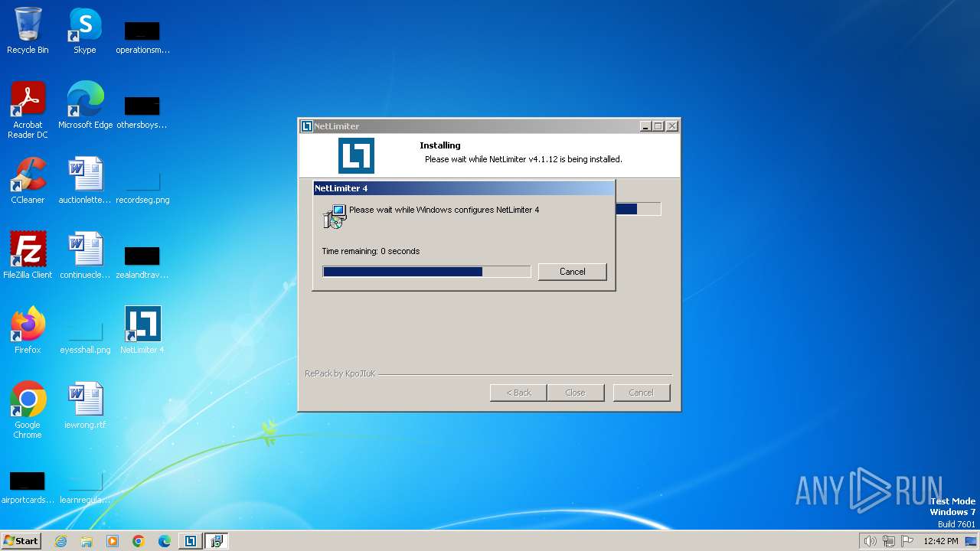Select the othersboys... desktop file
980x551 pixels.
click(142, 112)
